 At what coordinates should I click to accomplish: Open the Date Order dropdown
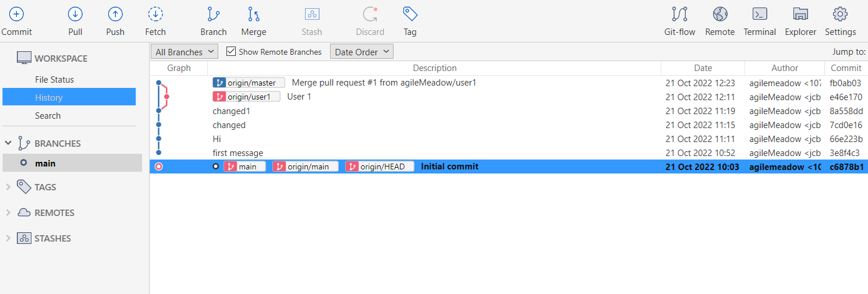[x=362, y=52]
